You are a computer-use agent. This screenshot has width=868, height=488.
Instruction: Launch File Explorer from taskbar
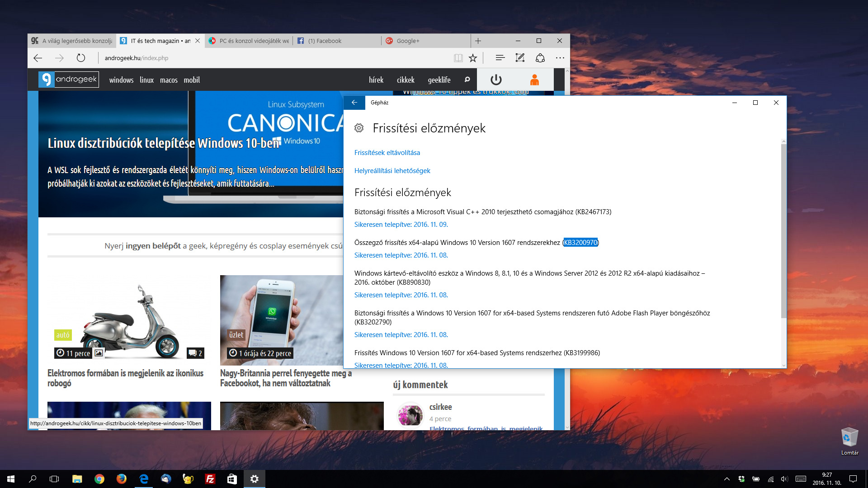coord(77,479)
